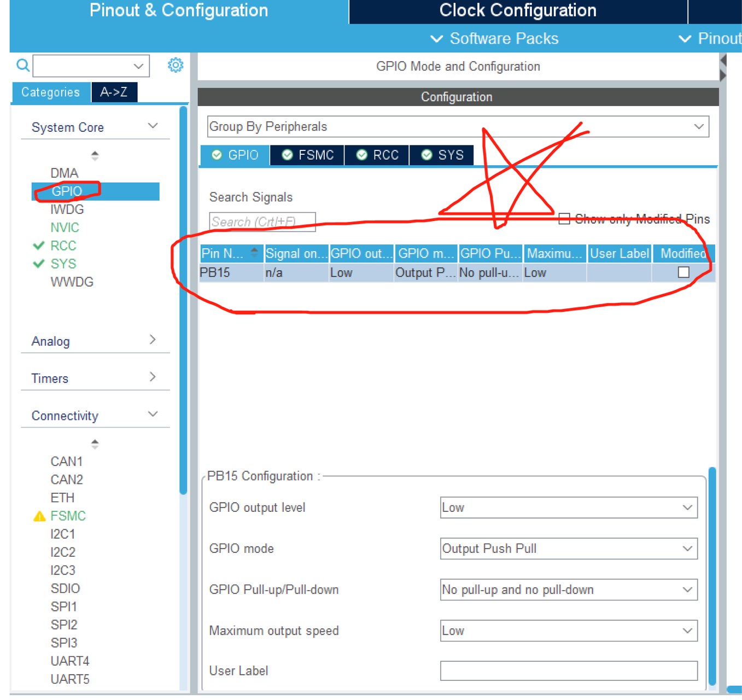
Task: Click the FSMC warning triangle icon
Action: click(x=39, y=516)
